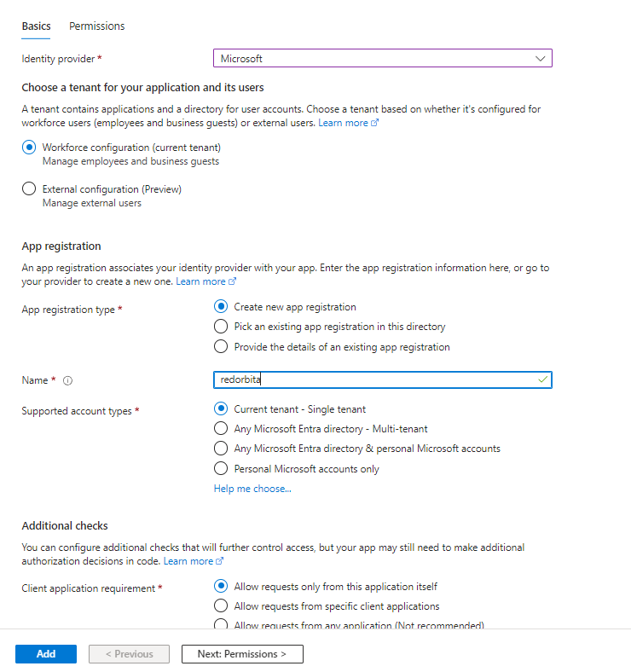Choose External configuration (Preview) option

tap(29, 189)
